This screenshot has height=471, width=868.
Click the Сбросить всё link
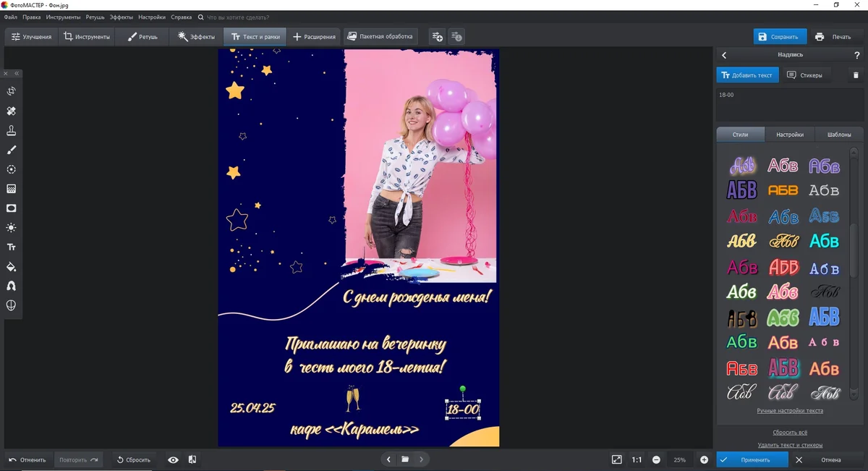(x=790, y=432)
